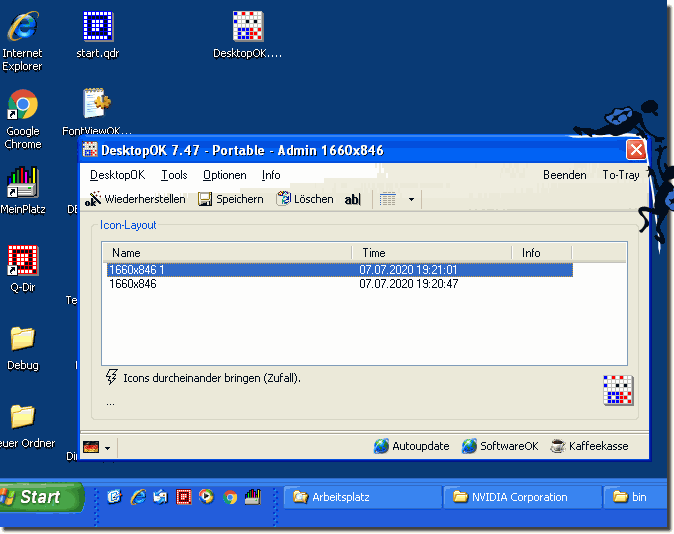This screenshot has height=534, width=674.
Task: Send DesktopOK to tray via To-Tray
Action: (621, 175)
